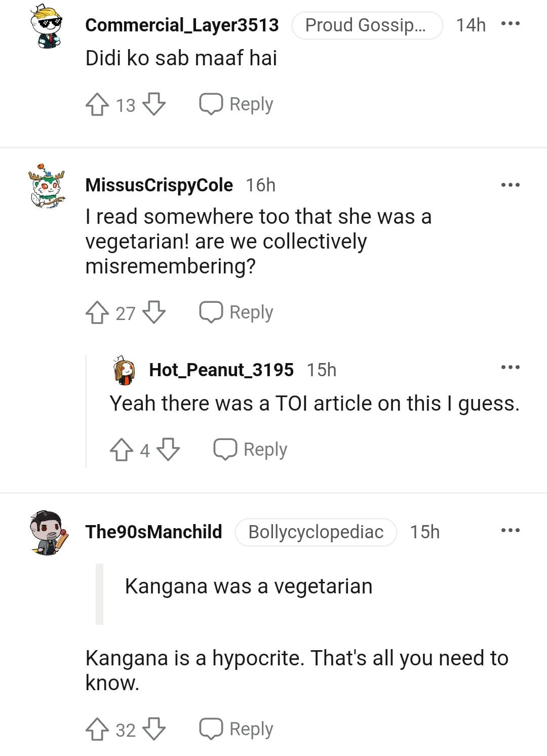The width and height of the screenshot is (547, 756).
Task: Downvote The90sManchild's comment
Action: pos(154,730)
